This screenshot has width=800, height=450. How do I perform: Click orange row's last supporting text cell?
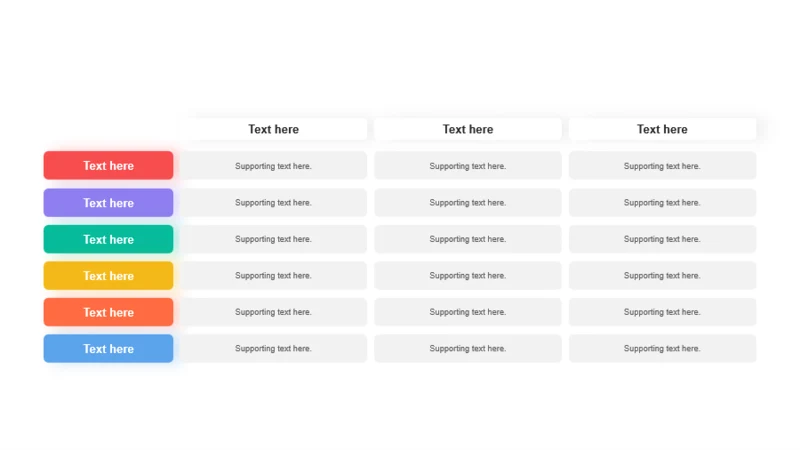coord(662,312)
